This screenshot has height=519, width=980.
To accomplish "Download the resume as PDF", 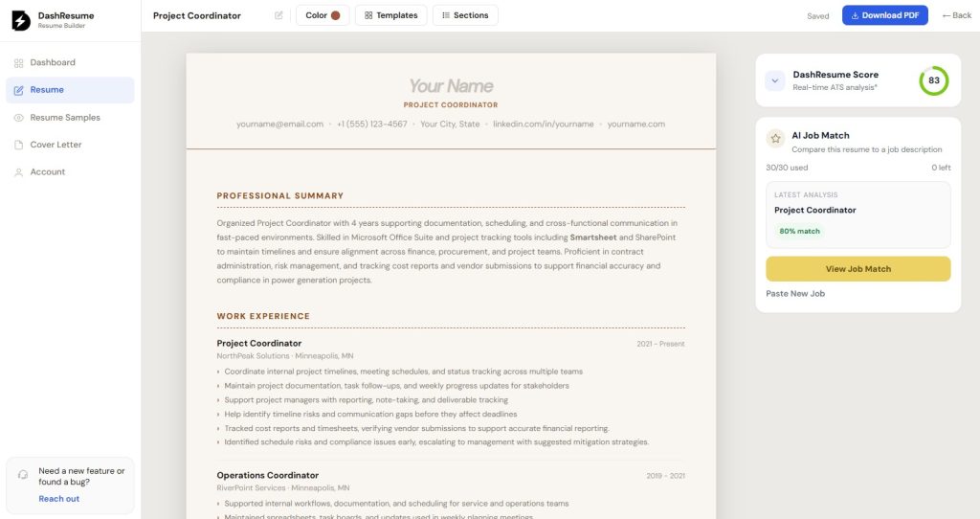I will pos(884,15).
